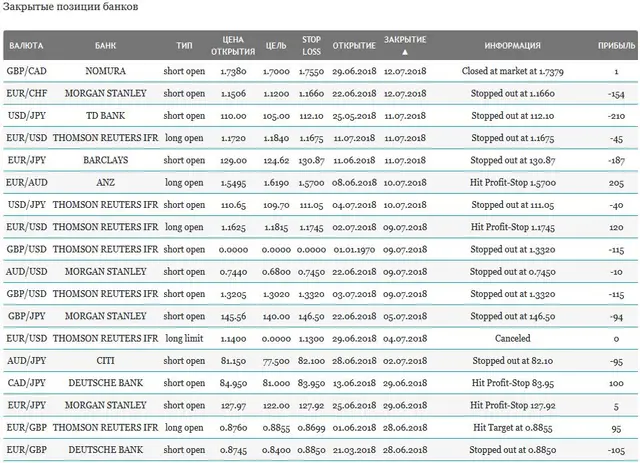Select 'Hit Profit-Stop 1.1745' info

click(513, 227)
